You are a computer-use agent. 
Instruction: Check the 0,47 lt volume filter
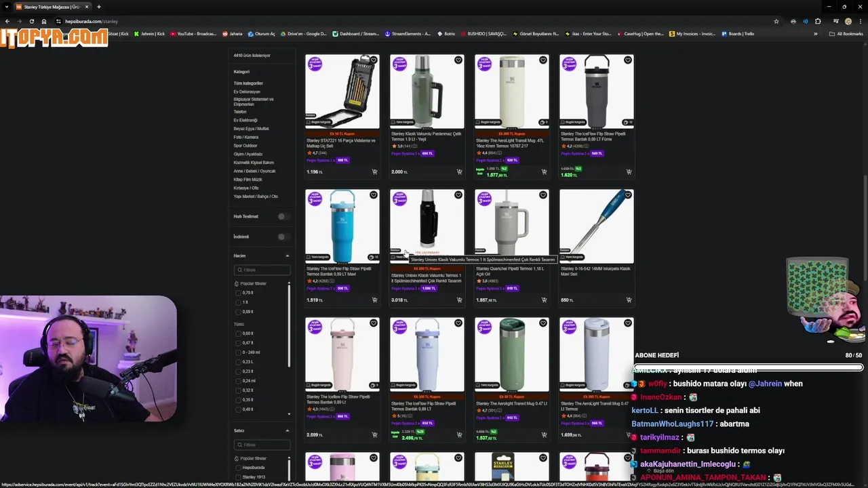[238, 343]
